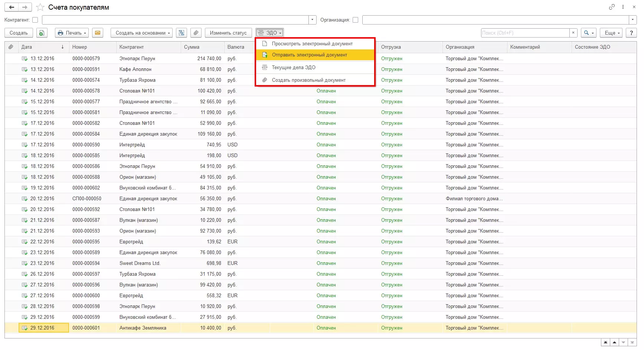Copy the link with the chain icon
Screen dimensions: 644x350
point(612,7)
